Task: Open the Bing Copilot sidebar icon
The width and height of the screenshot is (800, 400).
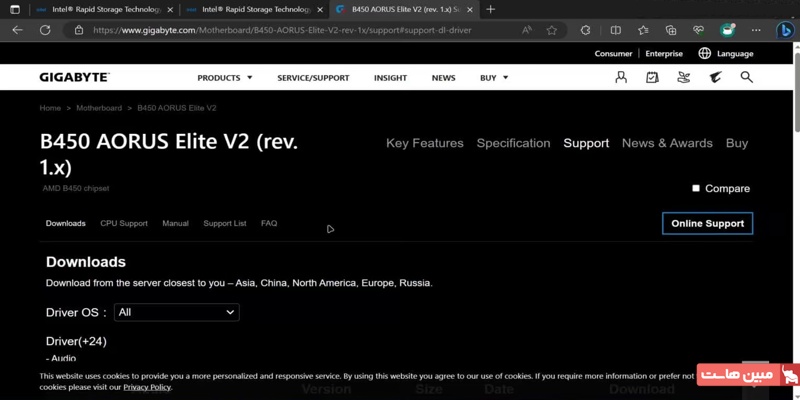Action: (785, 30)
